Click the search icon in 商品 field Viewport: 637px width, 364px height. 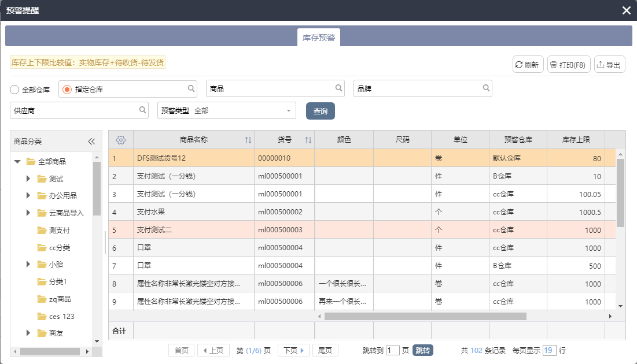(339, 88)
